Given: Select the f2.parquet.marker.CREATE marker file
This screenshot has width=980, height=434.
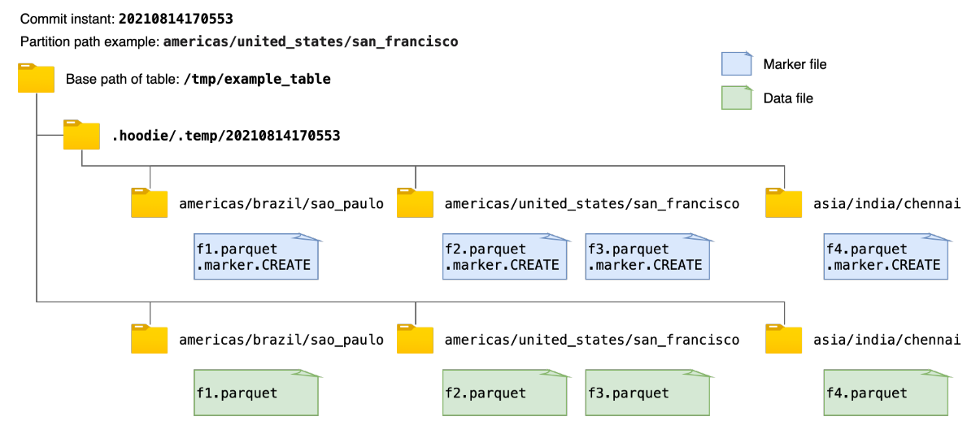Looking at the screenshot, I should pos(504,257).
